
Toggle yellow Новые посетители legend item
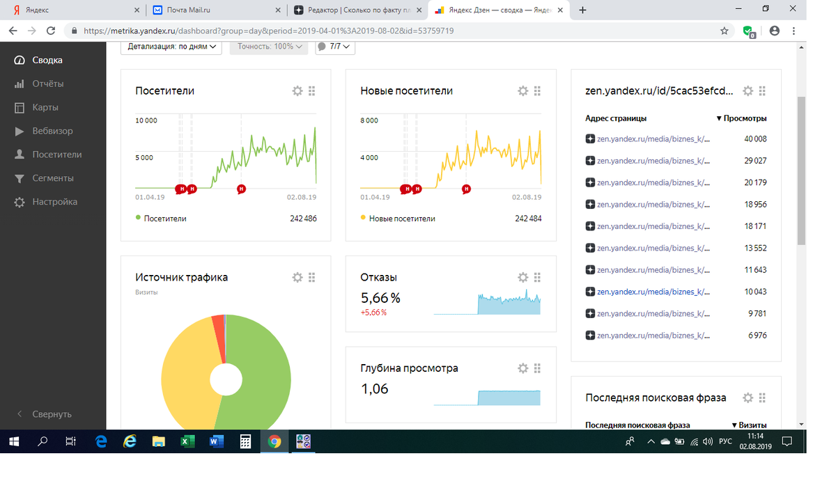[398, 219]
